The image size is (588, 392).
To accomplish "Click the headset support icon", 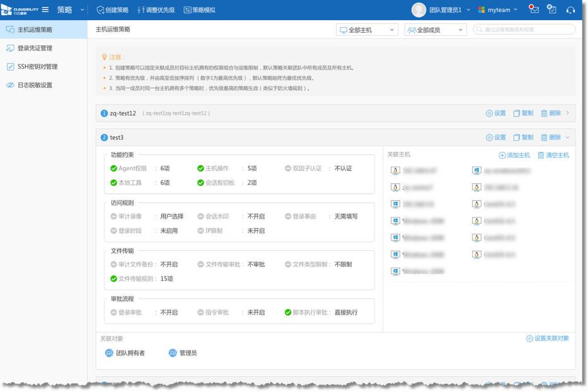I will [x=570, y=10].
